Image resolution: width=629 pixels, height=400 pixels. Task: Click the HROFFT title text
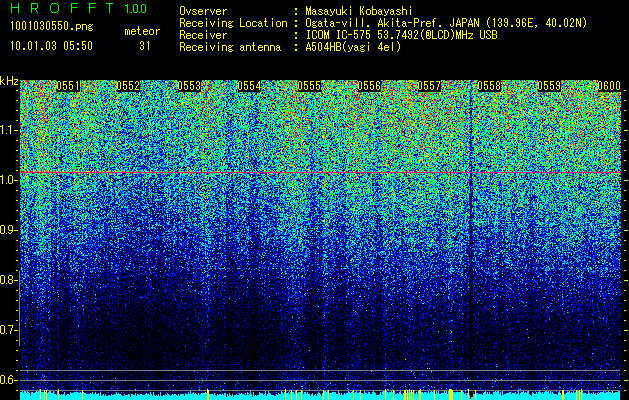(62, 8)
